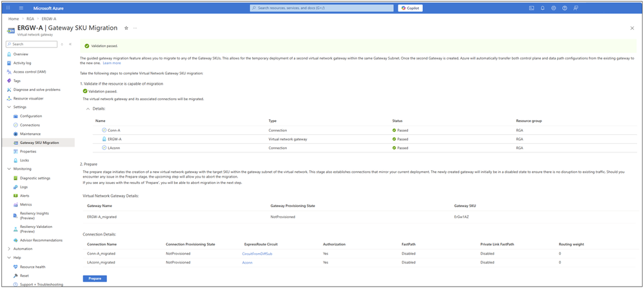This screenshot has height=288, width=644.
Task: Open Advisor Recommendations
Action: pyautogui.click(x=41, y=240)
